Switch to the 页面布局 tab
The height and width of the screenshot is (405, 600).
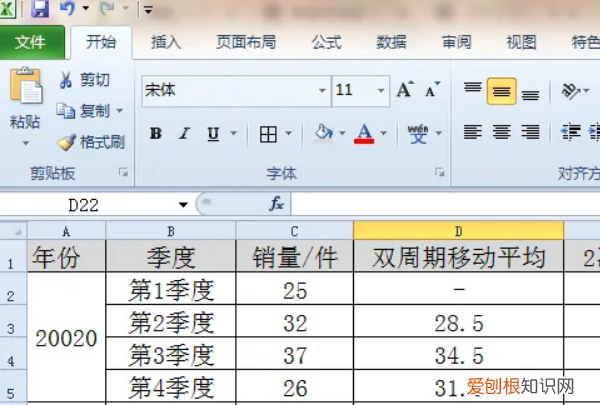point(246,42)
